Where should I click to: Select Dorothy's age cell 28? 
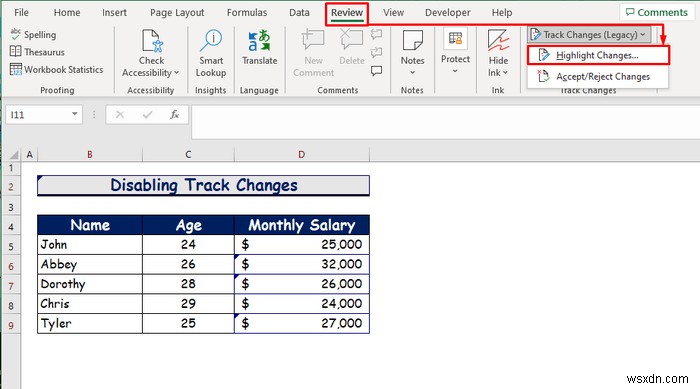[188, 284]
